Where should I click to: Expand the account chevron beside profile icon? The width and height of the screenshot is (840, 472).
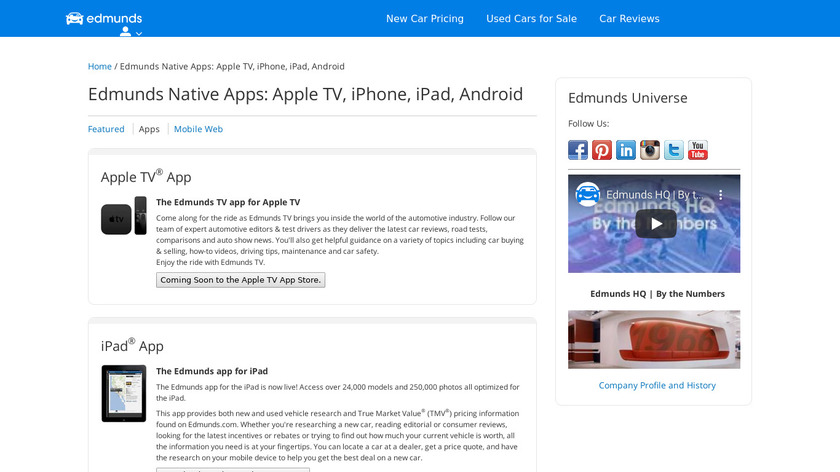click(139, 34)
